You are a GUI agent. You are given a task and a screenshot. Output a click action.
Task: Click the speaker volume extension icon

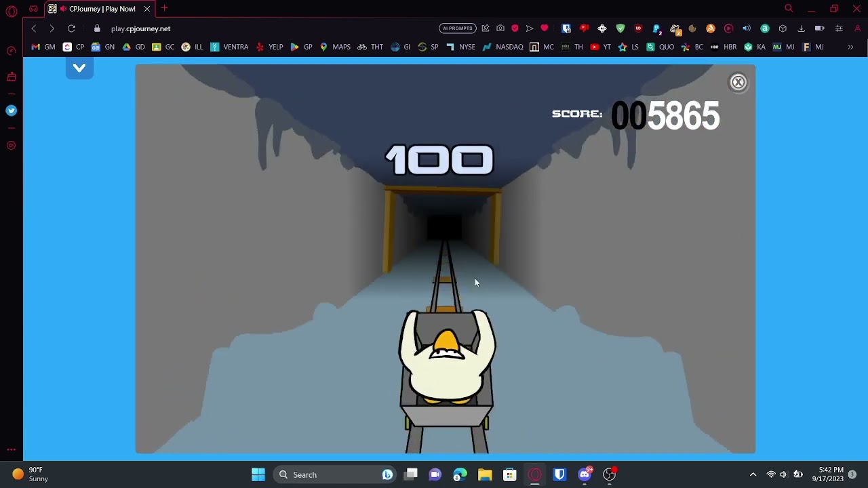747,28
